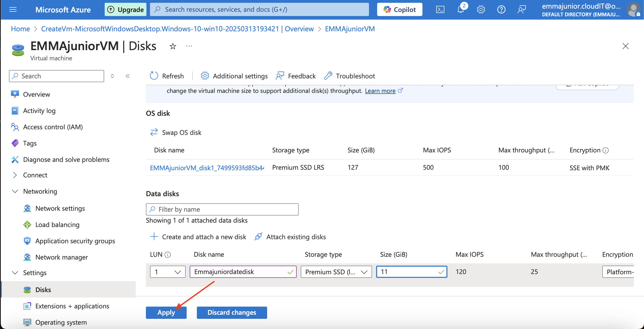Click the data disks Max IOPS column header

coord(469,254)
